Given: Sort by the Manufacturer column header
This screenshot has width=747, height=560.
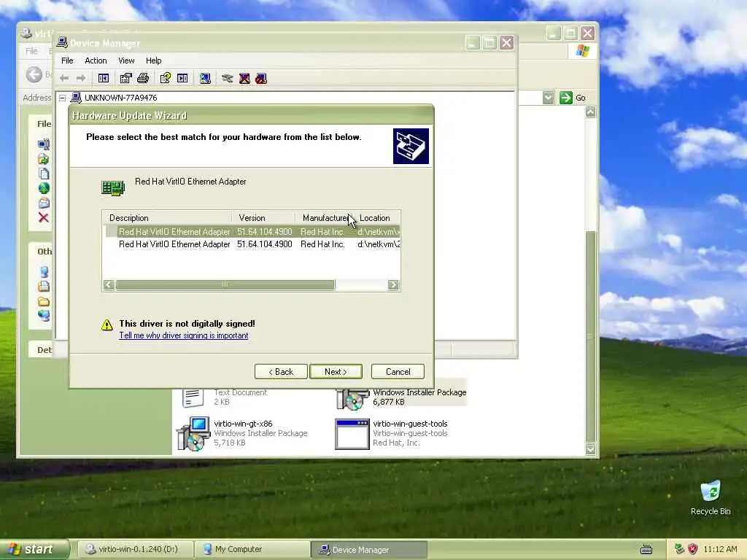Looking at the screenshot, I should [324, 217].
